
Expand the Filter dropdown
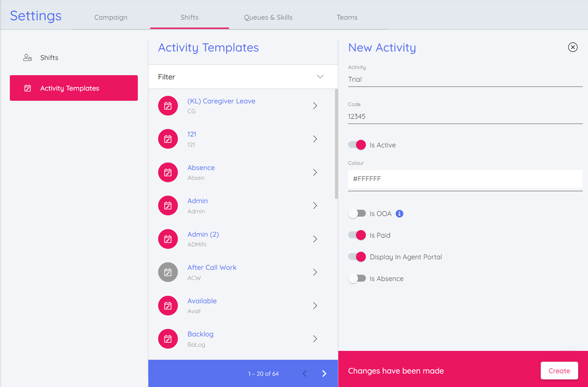[x=320, y=77]
